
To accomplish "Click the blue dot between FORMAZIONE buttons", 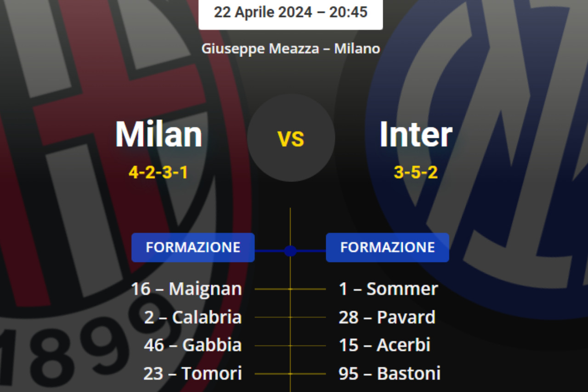I will click(x=290, y=251).
